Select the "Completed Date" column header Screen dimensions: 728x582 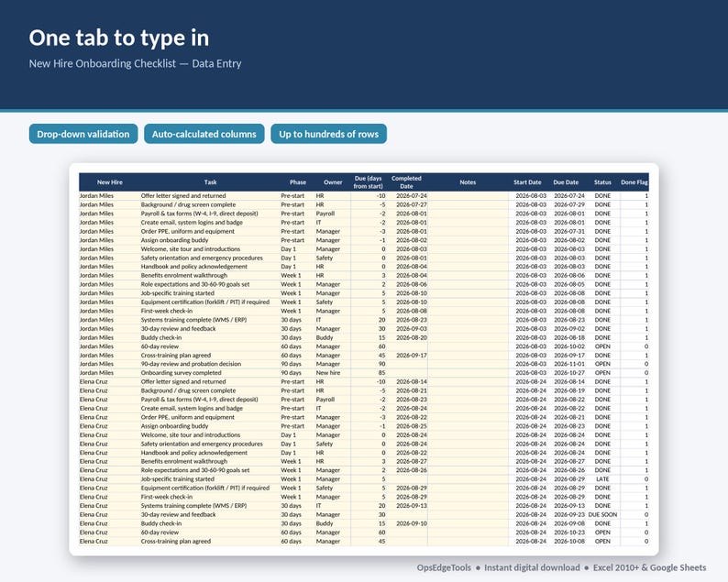pyautogui.click(x=406, y=182)
